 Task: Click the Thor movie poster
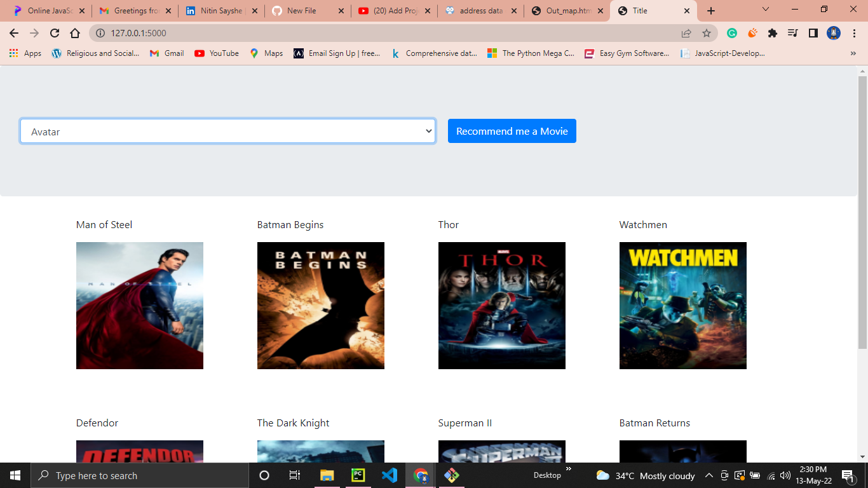(x=502, y=306)
